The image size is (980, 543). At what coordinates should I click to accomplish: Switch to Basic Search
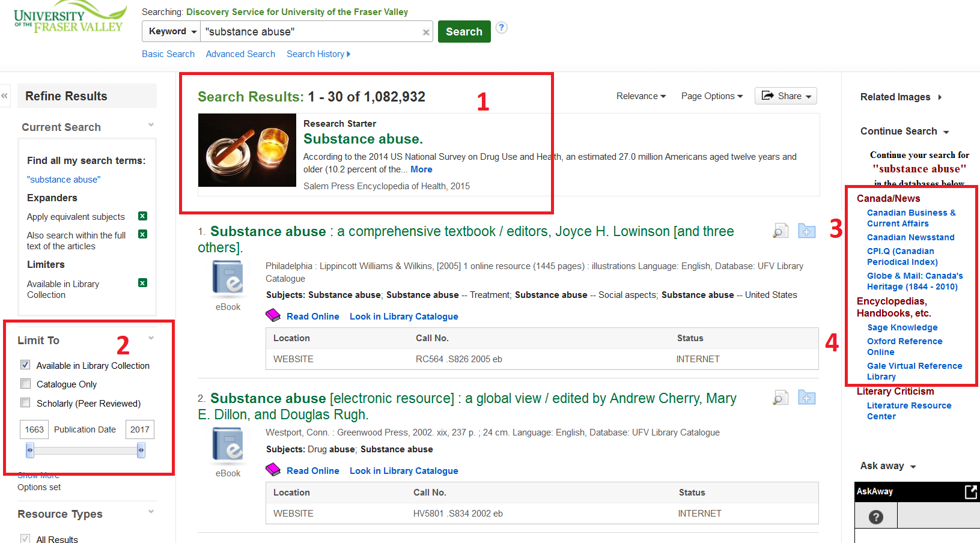coord(168,54)
